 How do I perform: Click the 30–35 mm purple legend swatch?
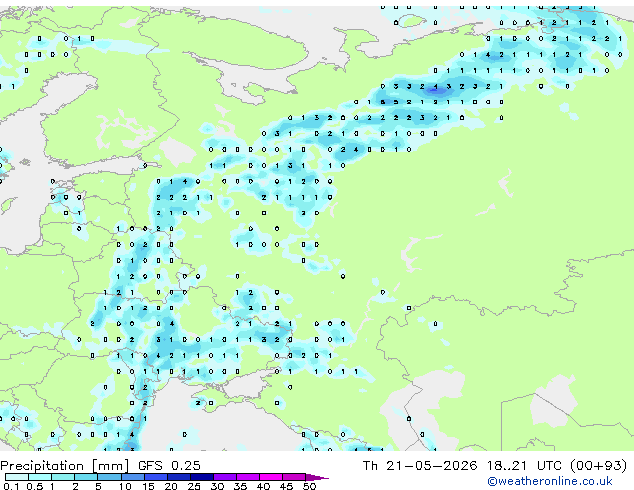click(225, 477)
